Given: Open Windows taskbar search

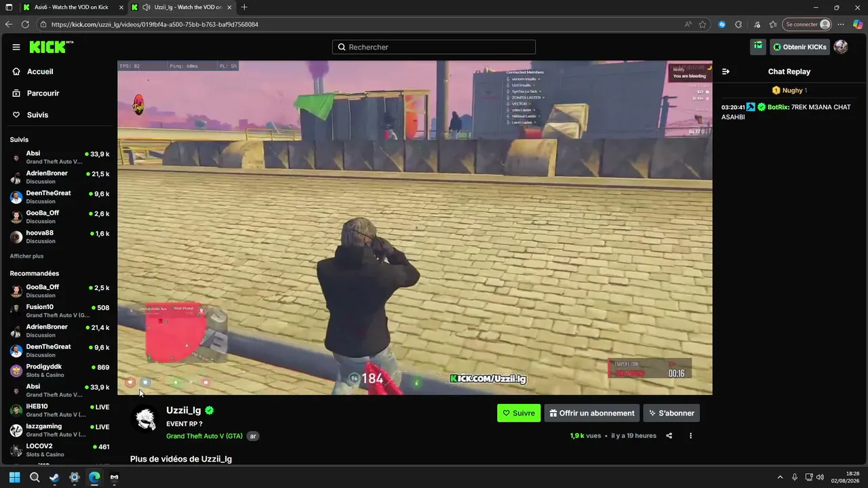Looking at the screenshot, I should [35, 477].
